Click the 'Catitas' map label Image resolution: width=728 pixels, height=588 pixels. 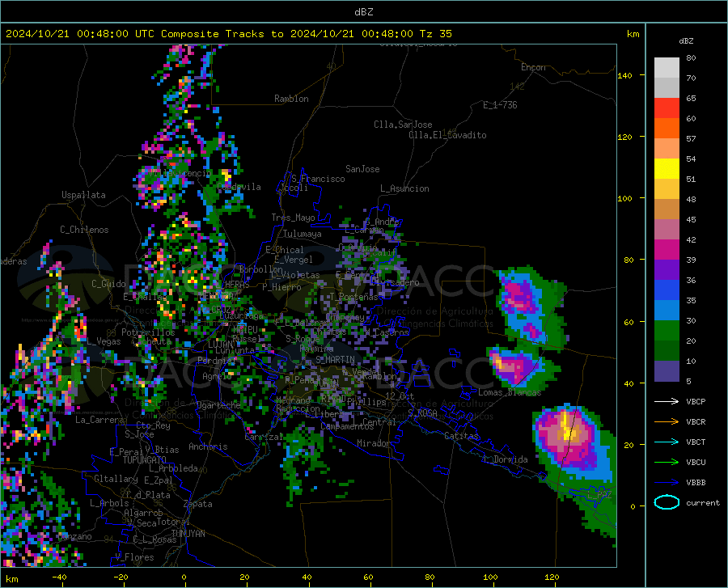coord(462,436)
